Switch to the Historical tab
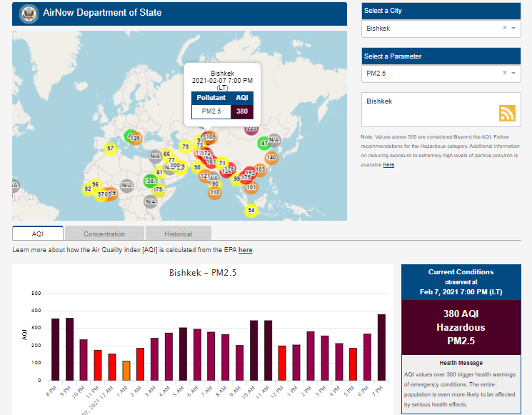Viewport: 532px width, 415px height. tap(178, 234)
